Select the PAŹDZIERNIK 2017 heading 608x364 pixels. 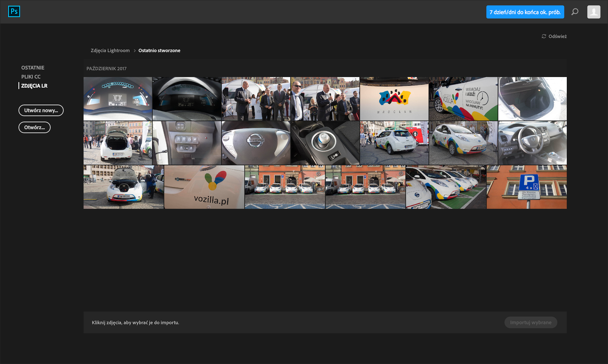pos(106,68)
